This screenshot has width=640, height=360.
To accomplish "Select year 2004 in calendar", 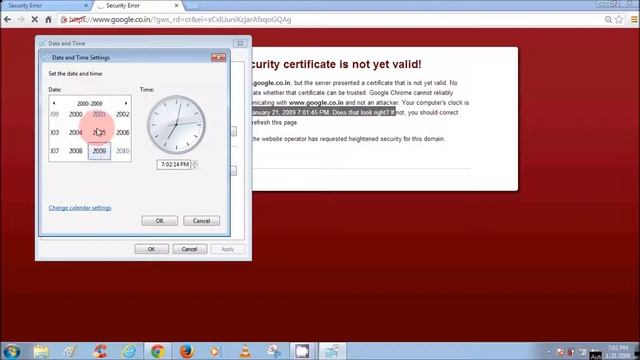I will (76, 133).
